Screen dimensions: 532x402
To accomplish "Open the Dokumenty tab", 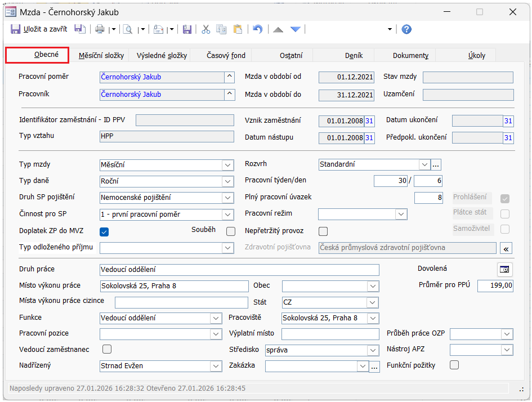I will click(410, 55).
